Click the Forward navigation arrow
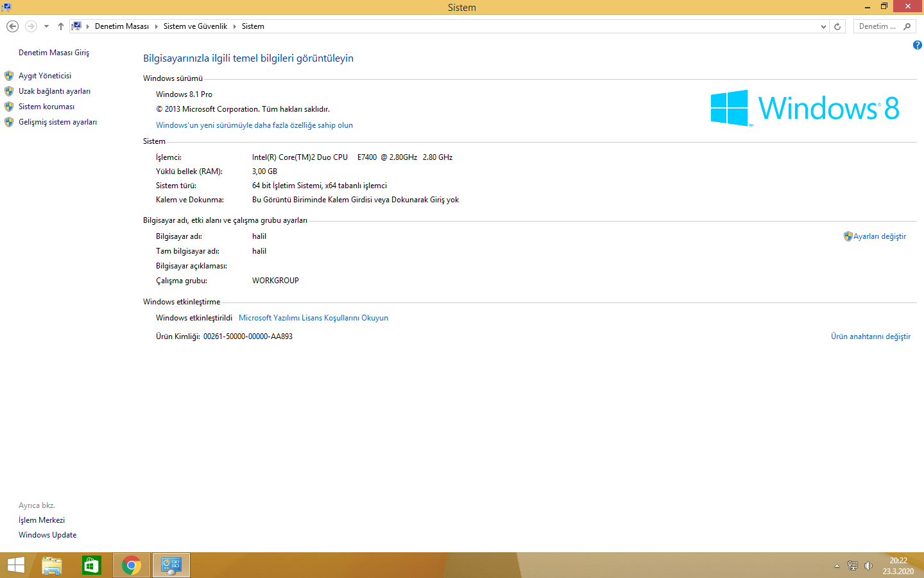Viewport: 924px width, 578px height. [x=31, y=26]
